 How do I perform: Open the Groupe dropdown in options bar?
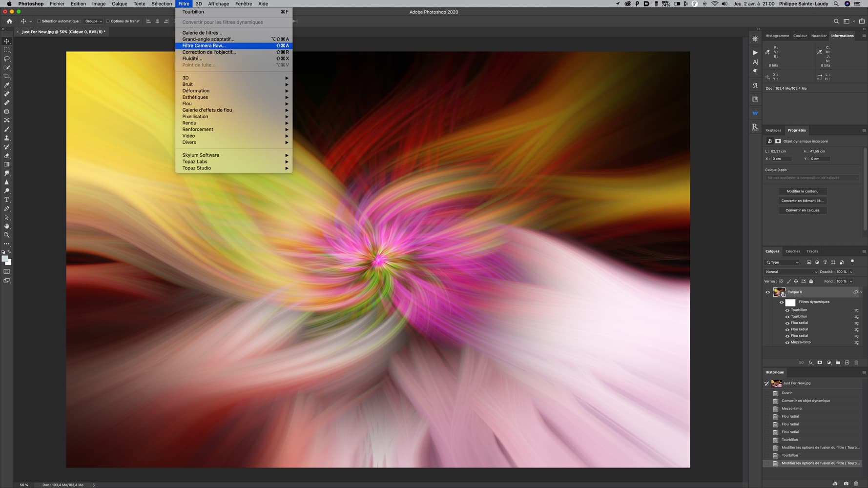click(x=93, y=21)
